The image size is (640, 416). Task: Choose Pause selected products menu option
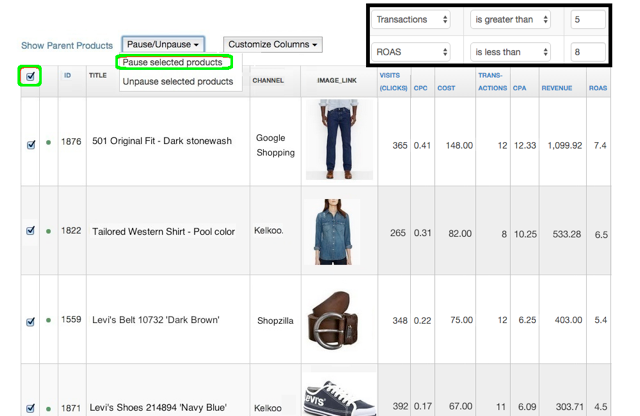coord(173,63)
